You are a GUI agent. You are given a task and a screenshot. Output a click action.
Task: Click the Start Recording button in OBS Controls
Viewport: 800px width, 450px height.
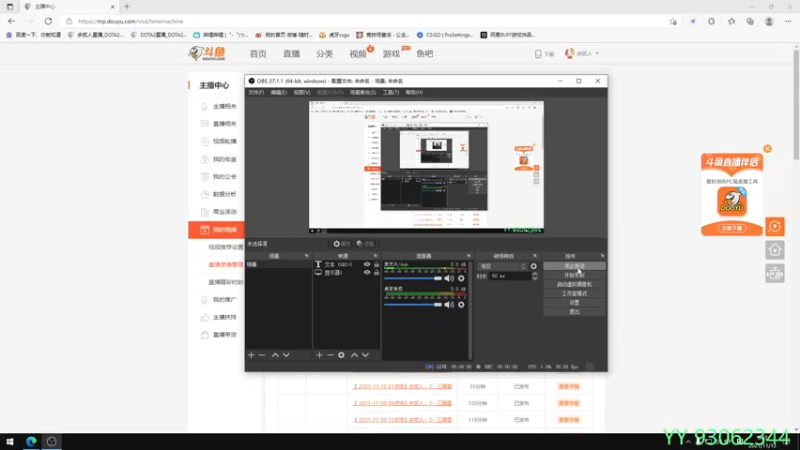[574, 275]
